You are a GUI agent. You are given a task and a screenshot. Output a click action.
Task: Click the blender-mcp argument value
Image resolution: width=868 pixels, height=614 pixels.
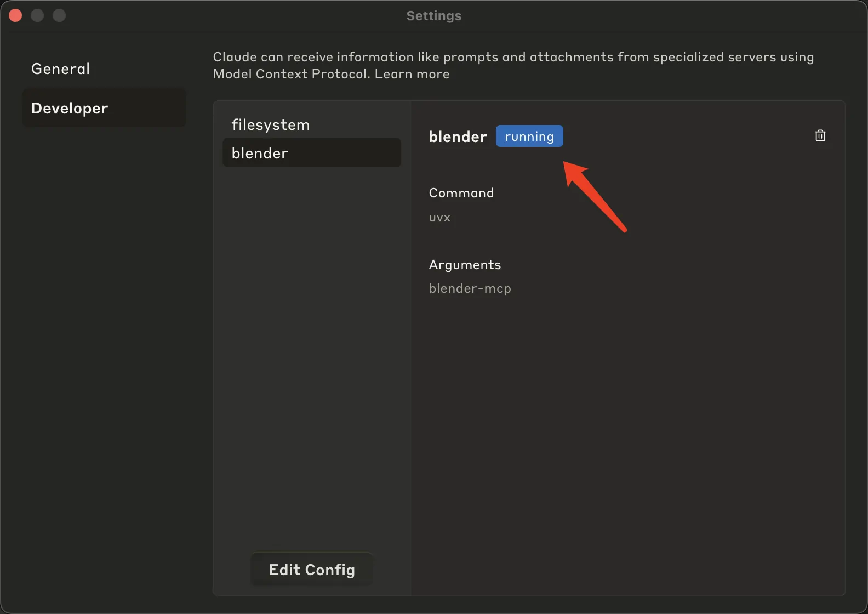click(470, 288)
